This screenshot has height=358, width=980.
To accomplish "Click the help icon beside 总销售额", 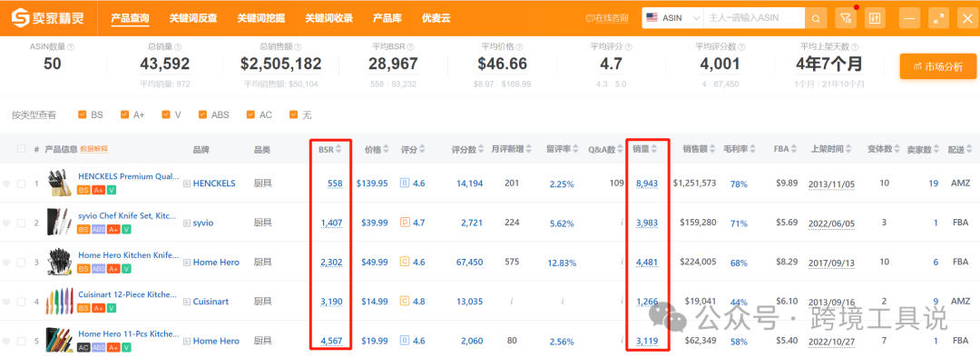I will click(x=298, y=47).
